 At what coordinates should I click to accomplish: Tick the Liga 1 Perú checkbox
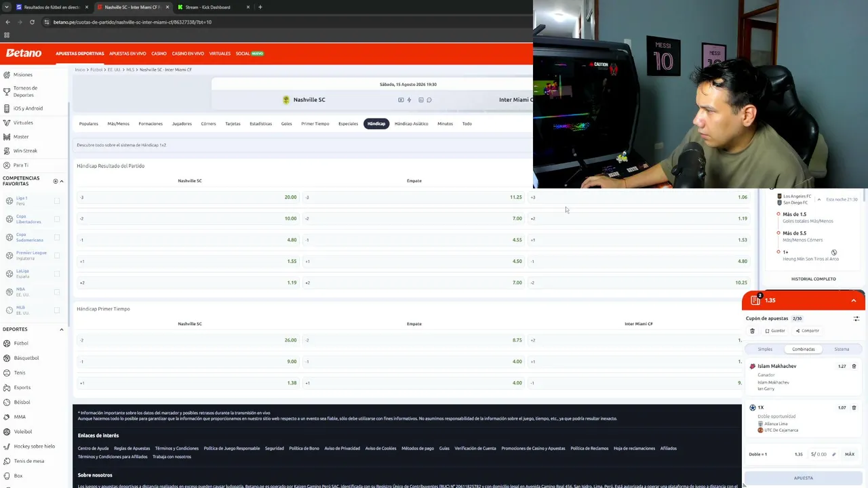tap(57, 201)
